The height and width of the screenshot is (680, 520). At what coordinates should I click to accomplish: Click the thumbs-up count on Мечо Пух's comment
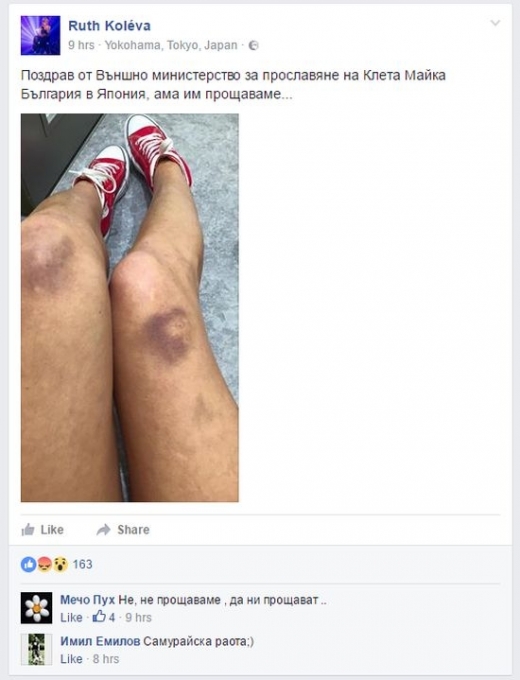pos(104,617)
